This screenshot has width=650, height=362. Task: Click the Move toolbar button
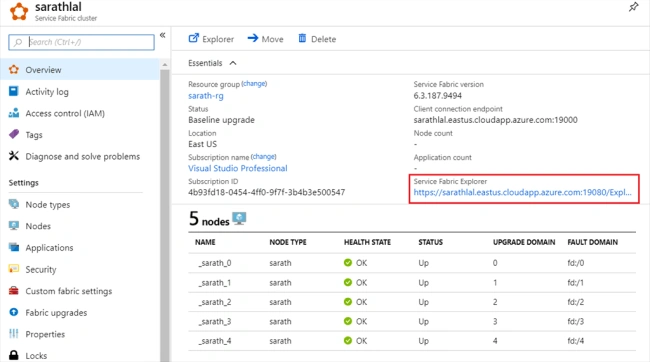(266, 39)
